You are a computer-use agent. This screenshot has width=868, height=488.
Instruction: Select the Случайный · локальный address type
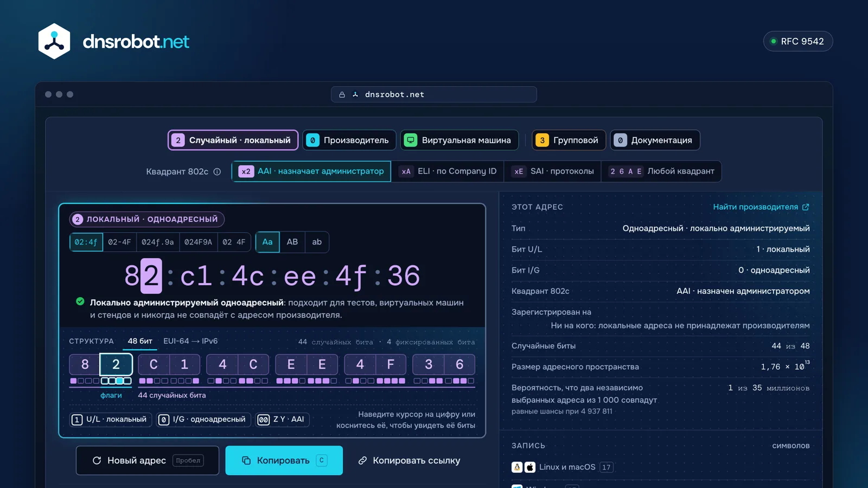233,140
